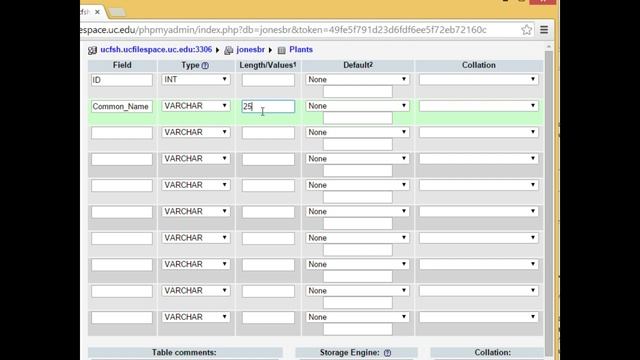Open the INT type dropdown

coord(196,80)
